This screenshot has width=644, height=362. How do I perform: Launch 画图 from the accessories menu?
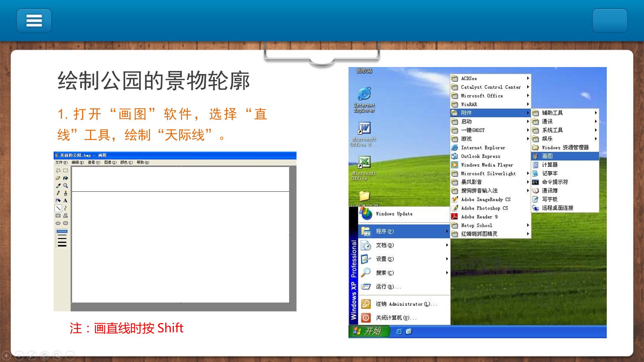click(565, 156)
